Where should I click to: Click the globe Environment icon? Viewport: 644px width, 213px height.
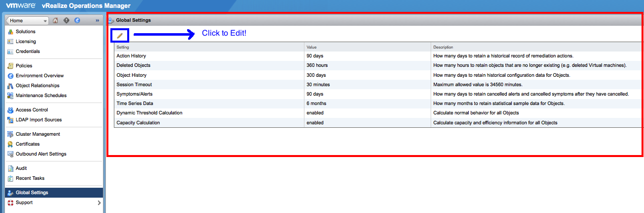[x=77, y=20]
